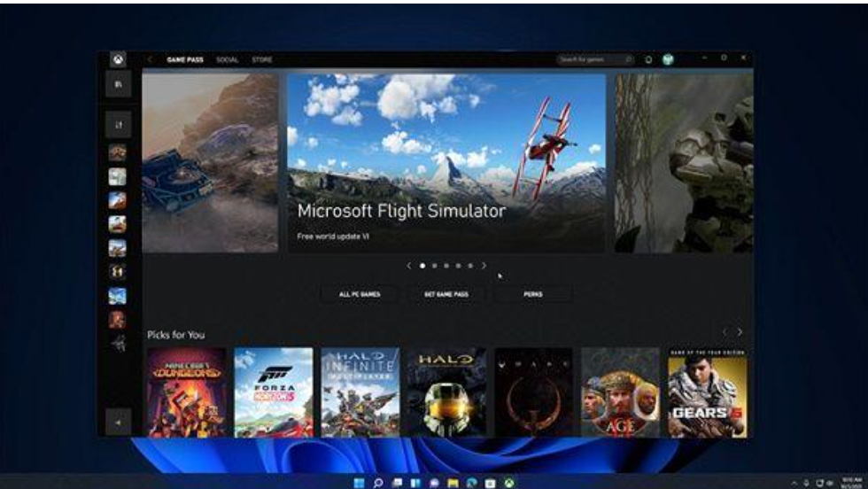The height and width of the screenshot is (489, 868).
Task: Switch to the GAME PASS tab
Action: click(185, 60)
